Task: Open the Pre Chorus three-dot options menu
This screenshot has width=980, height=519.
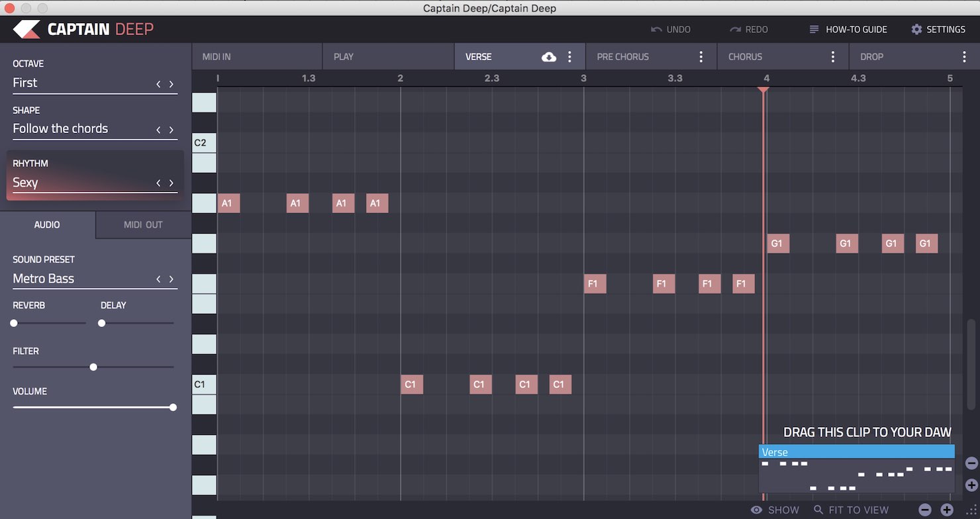Action: (701, 57)
